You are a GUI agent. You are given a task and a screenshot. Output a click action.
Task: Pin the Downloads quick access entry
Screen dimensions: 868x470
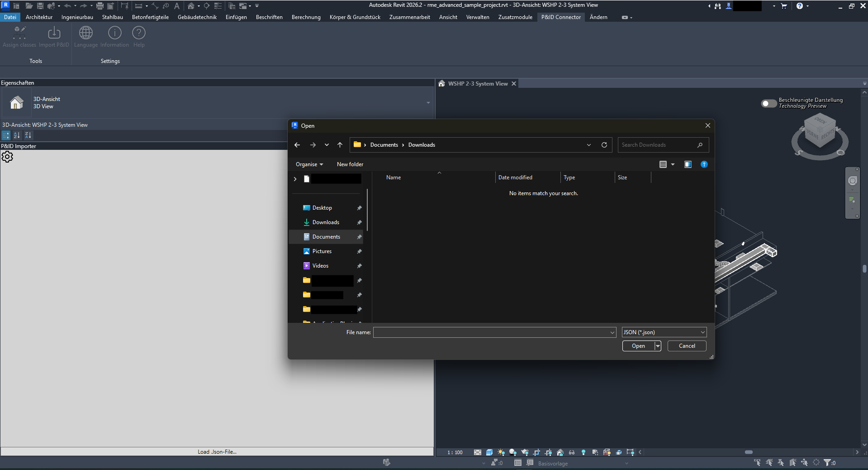359,222
